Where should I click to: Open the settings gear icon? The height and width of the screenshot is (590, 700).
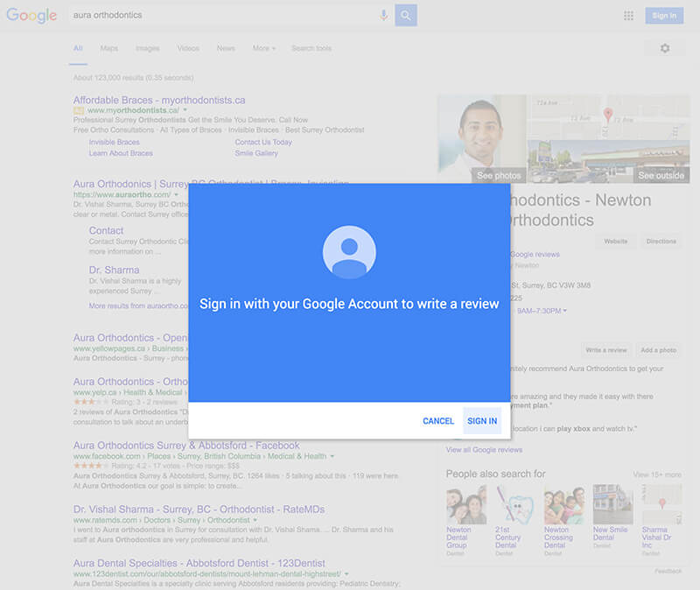(665, 48)
